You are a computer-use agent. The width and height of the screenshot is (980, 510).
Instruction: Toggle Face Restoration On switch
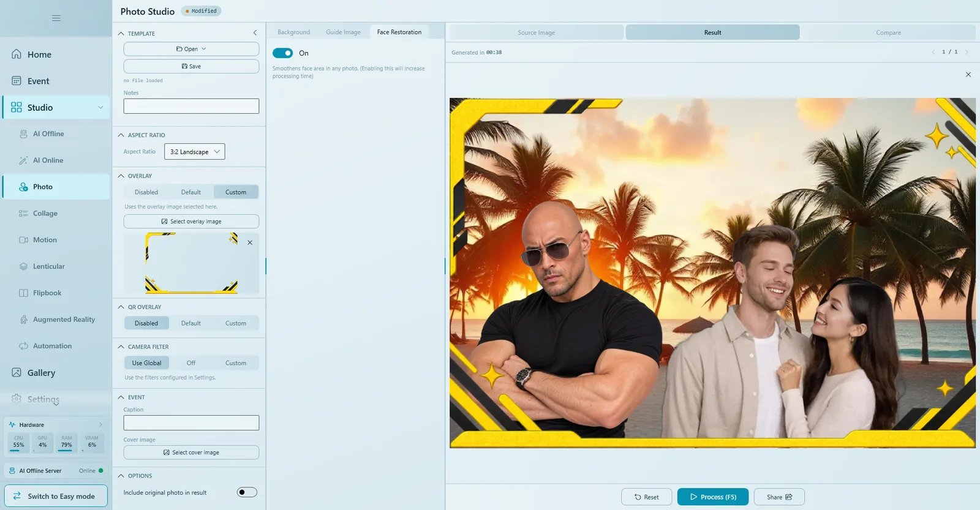[282, 53]
